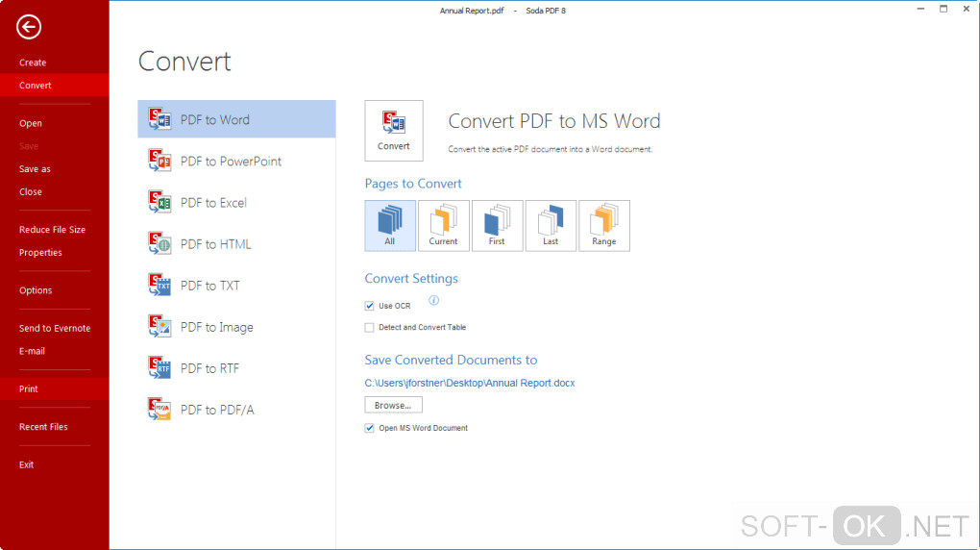Click Send to Evernote
This screenshot has width=980, height=550.
pyautogui.click(x=55, y=328)
